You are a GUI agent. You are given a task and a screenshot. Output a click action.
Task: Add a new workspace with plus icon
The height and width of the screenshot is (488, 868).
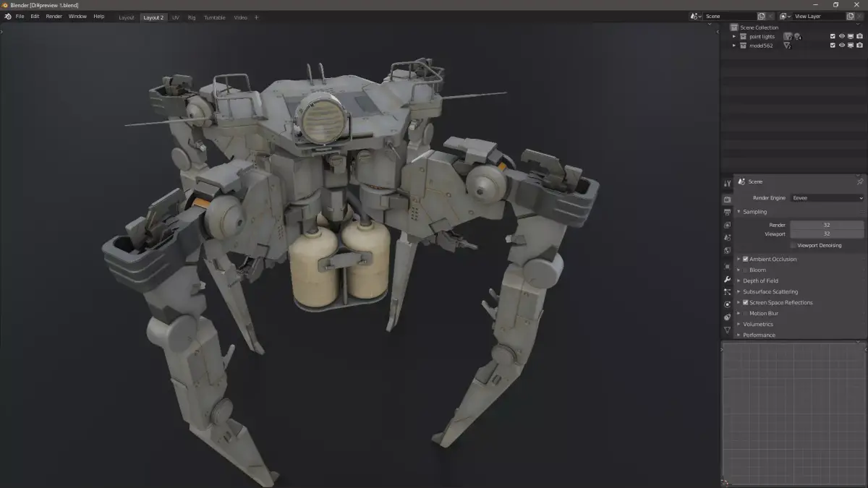tap(256, 17)
